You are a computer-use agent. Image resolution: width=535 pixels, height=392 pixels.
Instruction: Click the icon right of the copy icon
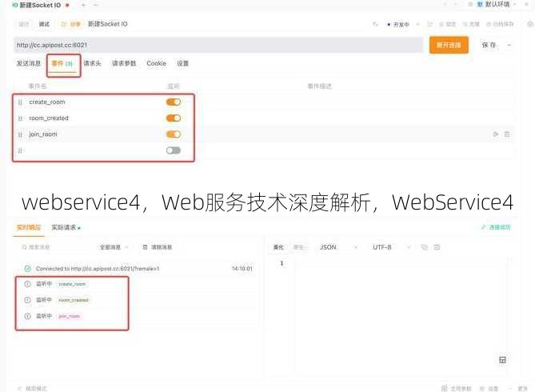click(x=437, y=247)
